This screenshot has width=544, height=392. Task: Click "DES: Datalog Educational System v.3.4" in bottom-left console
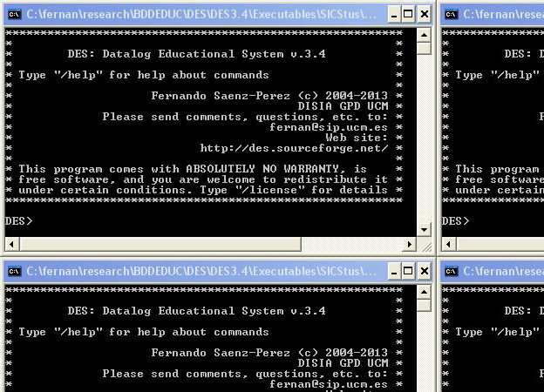pos(197,311)
